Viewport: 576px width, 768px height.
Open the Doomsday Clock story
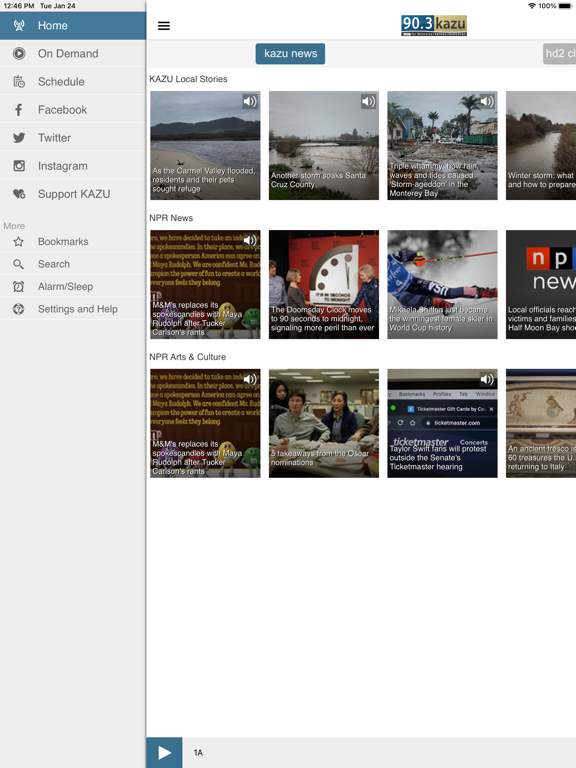[x=324, y=285]
